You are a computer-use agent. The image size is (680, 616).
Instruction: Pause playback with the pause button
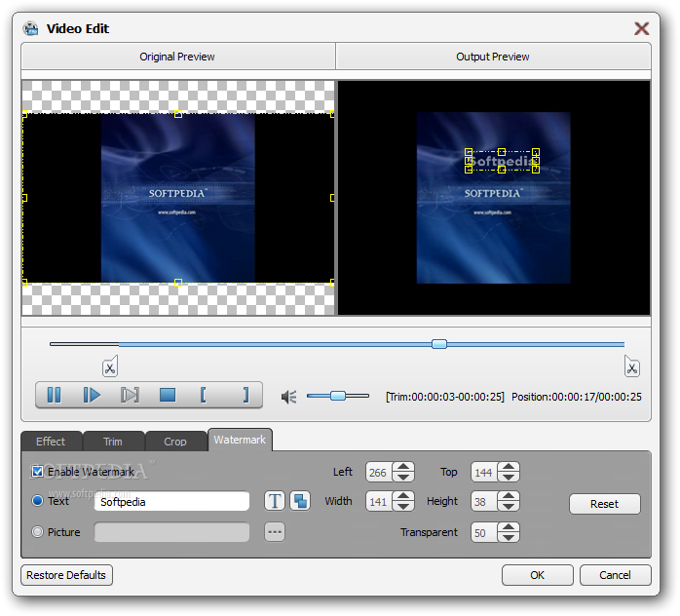coord(54,395)
